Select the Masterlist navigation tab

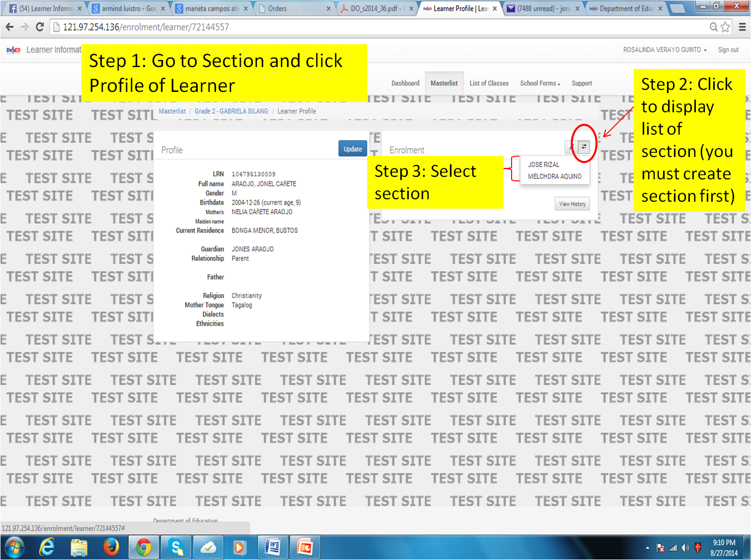(x=444, y=83)
